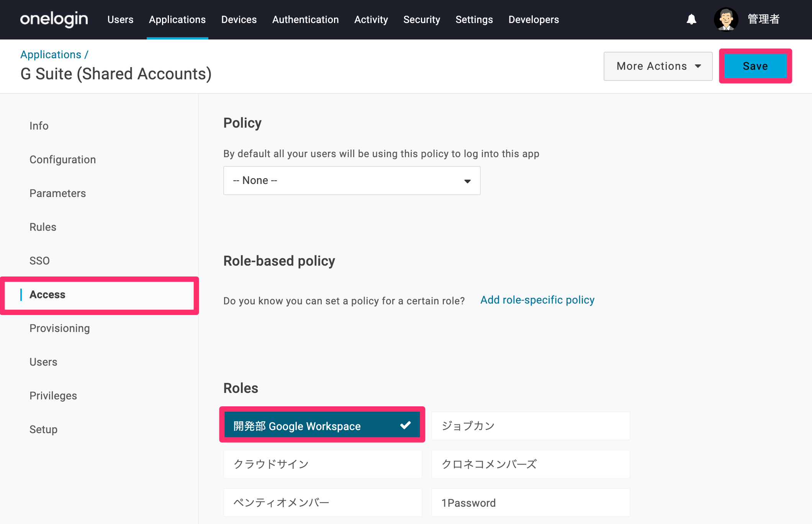Screen dimensions: 812x524
Task: Select the ジョブカン role
Action: [x=530, y=426]
